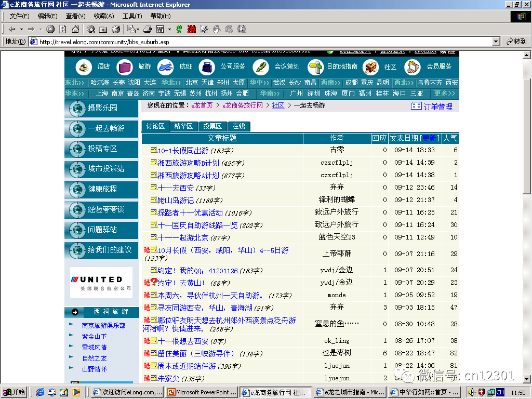The image size is (532, 399).
Task: Click the member services (会员服务) icon
Action: pos(412,67)
